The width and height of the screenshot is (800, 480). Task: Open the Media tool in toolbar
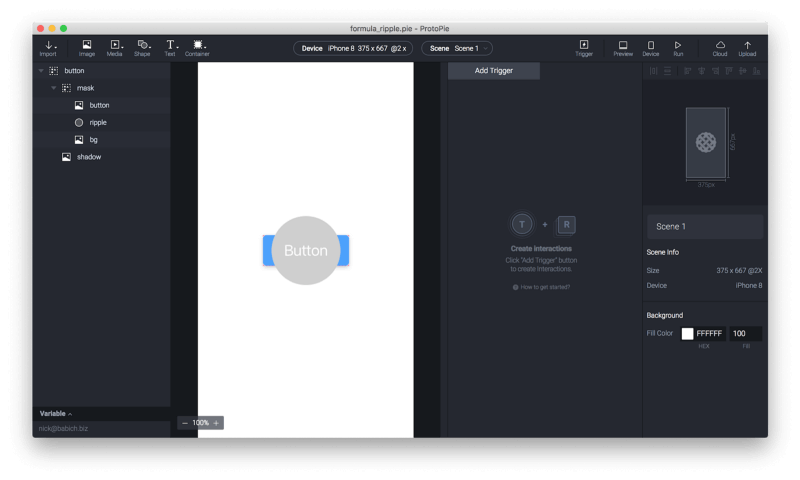(115, 45)
